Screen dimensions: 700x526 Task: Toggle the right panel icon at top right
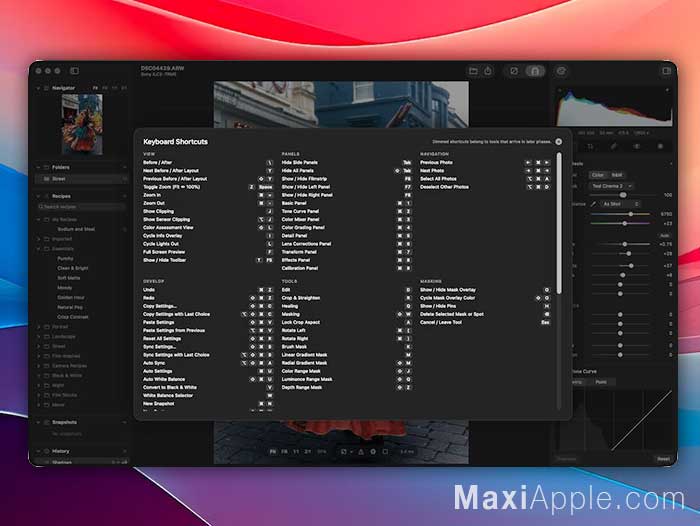667,71
